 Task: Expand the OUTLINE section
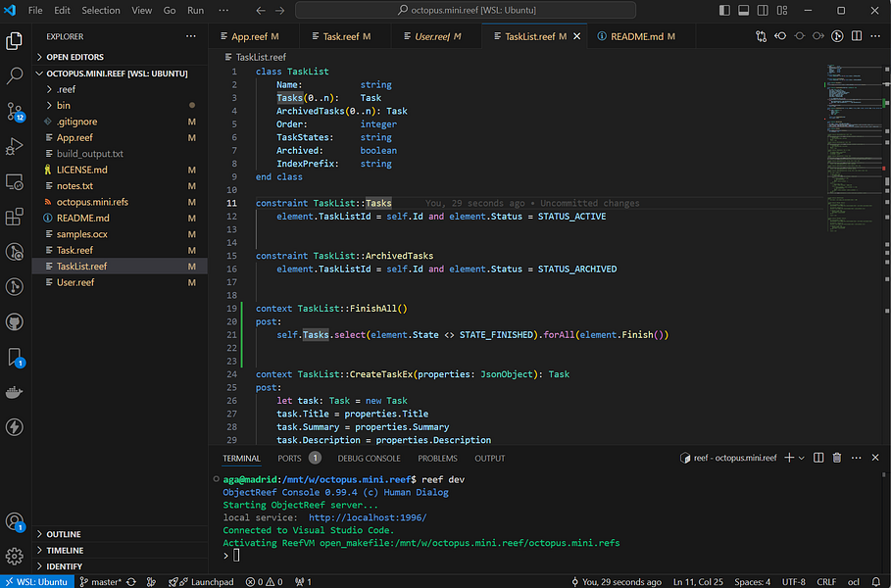(x=64, y=534)
